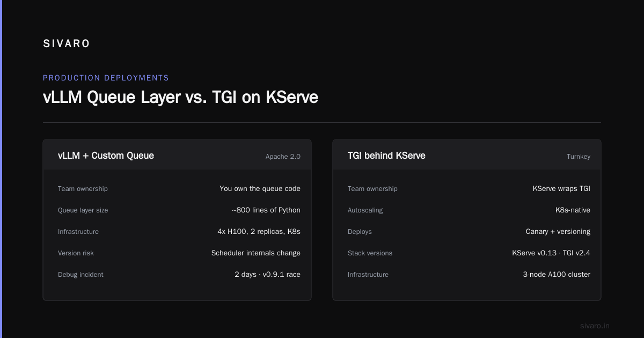The image size is (644, 338).
Task: Click Team ownership label in TGI card
Action: 372,189
